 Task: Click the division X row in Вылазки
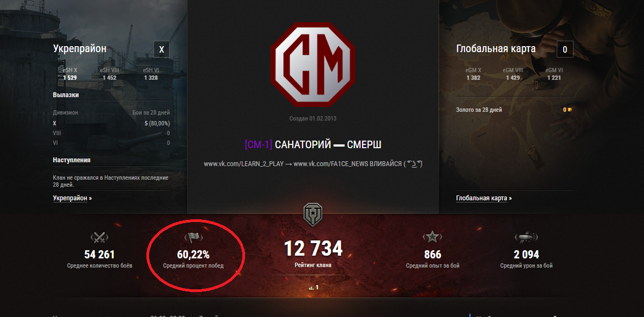pos(111,123)
